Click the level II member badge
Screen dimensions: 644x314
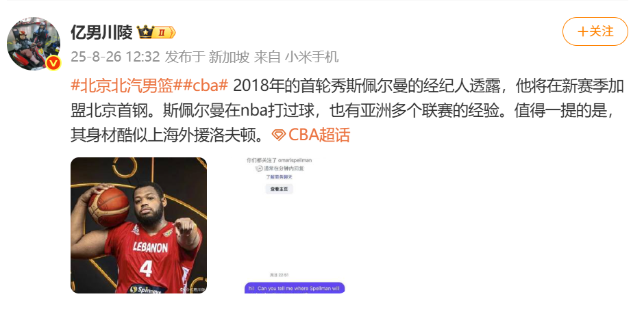pyautogui.click(x=164, y=32)
